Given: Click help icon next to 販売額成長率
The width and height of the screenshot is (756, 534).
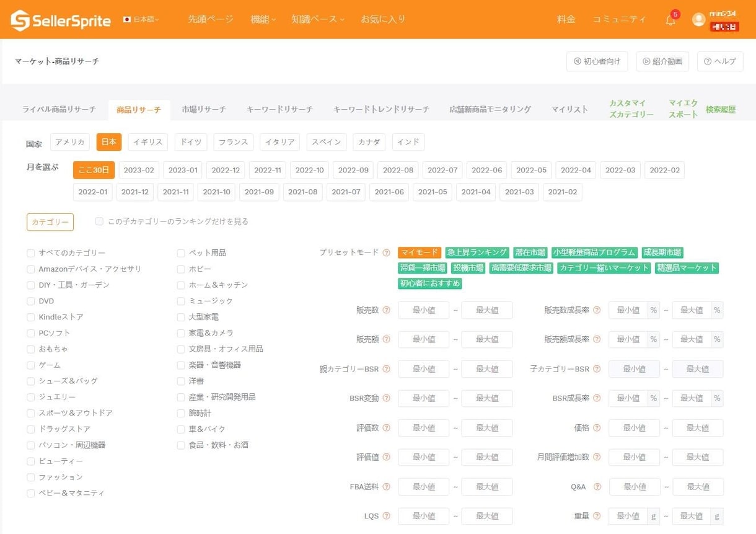Looking at the screenshot, I should (597, 339).
